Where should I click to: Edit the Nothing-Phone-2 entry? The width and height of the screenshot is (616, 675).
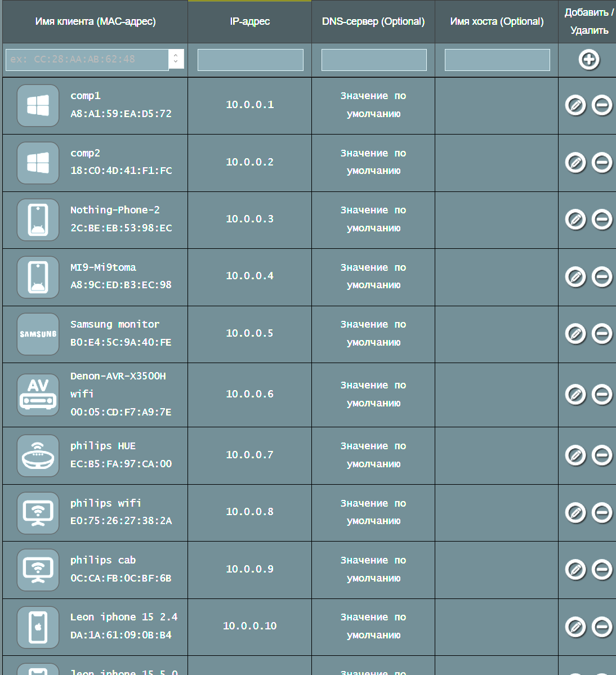point(575,220)
